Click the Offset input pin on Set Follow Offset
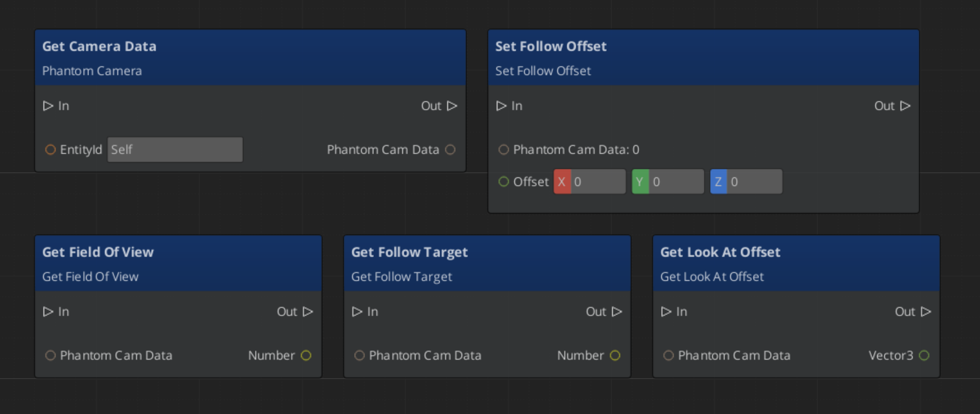 click(x=504, y=181)
